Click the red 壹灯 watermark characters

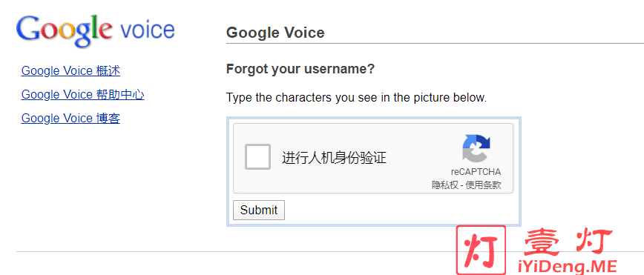(568, 242)
